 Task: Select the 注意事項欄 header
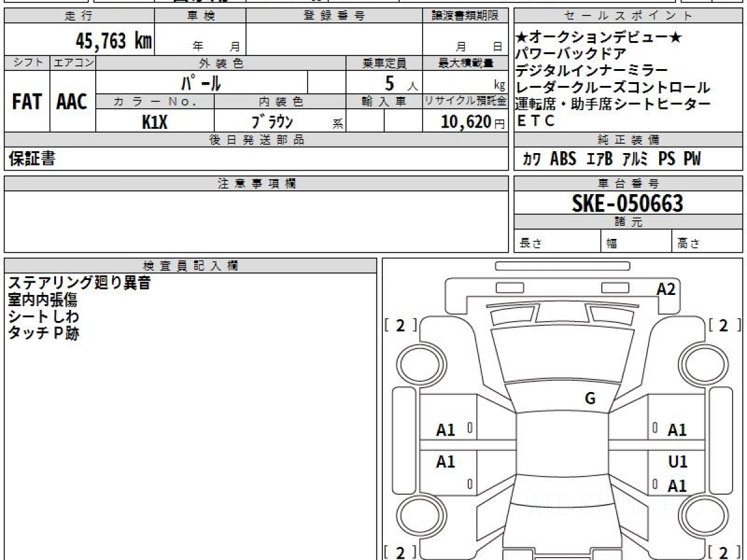[256, 184]
